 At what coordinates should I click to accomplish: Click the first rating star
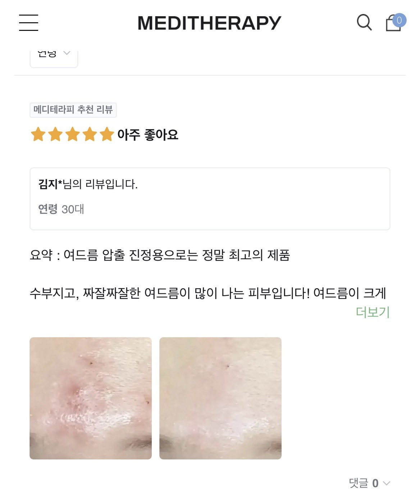click(x=38, y=134)
